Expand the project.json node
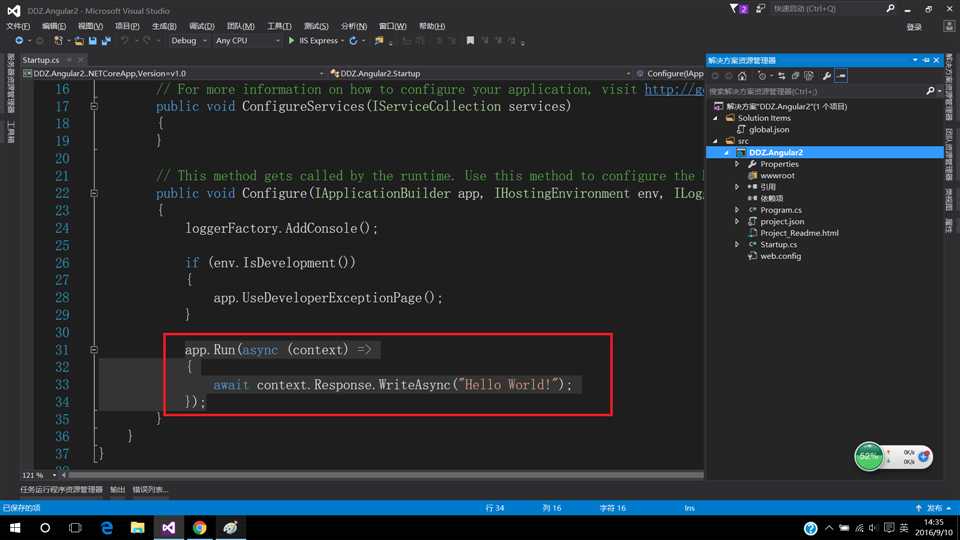The width and height of the screenshot is (960, 540). [737, 222]
